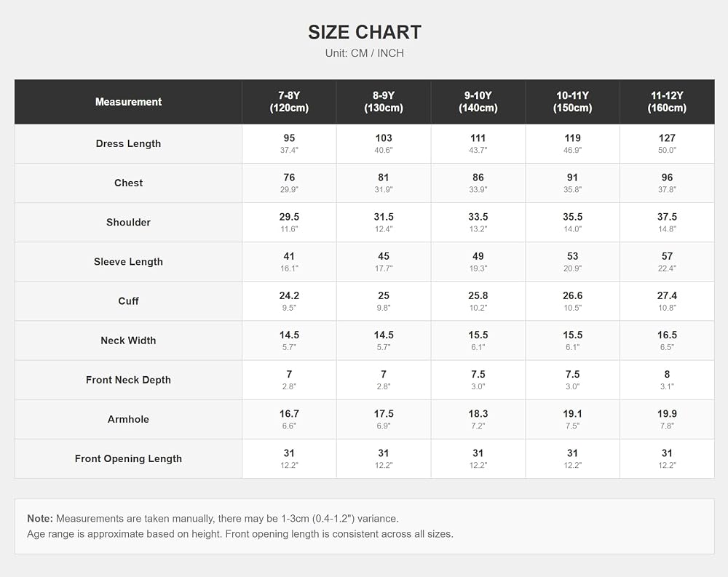Click the Measurement header cell

129,102
